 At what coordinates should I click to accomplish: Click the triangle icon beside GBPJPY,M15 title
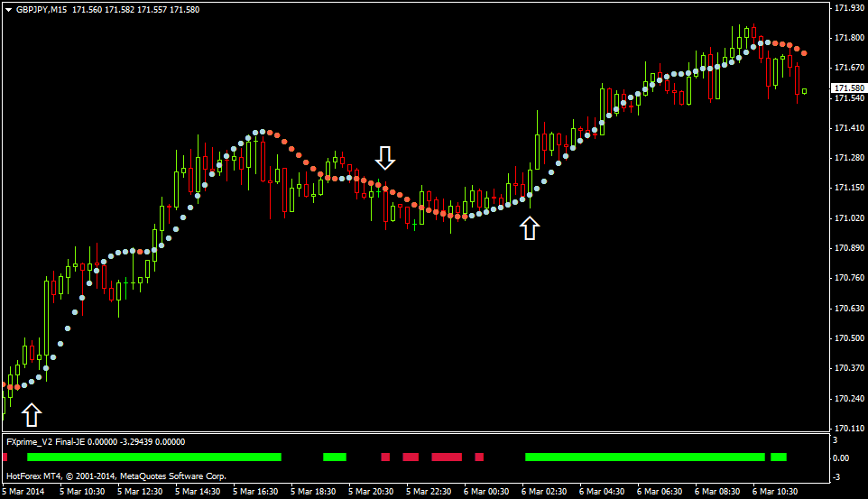pos(8,9)
